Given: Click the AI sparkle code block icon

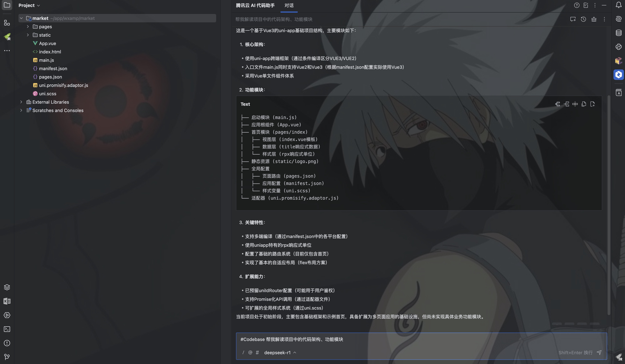Looking at the screenshot, I should (558, 104).
